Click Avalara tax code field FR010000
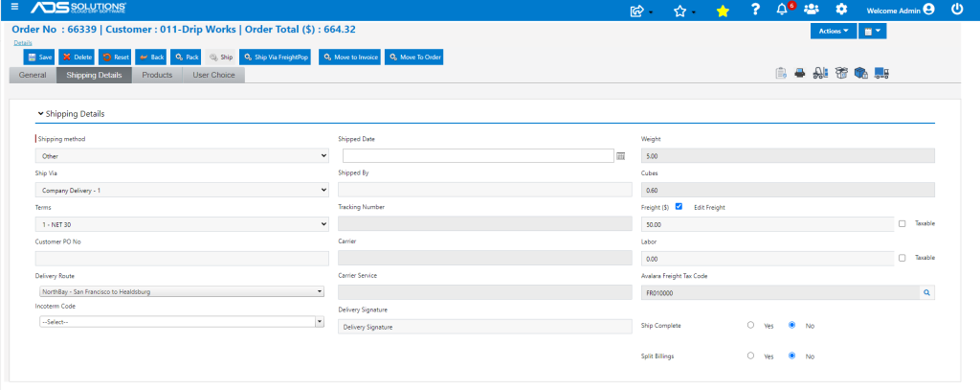980x390 pixels. click(x=779, y=292)
